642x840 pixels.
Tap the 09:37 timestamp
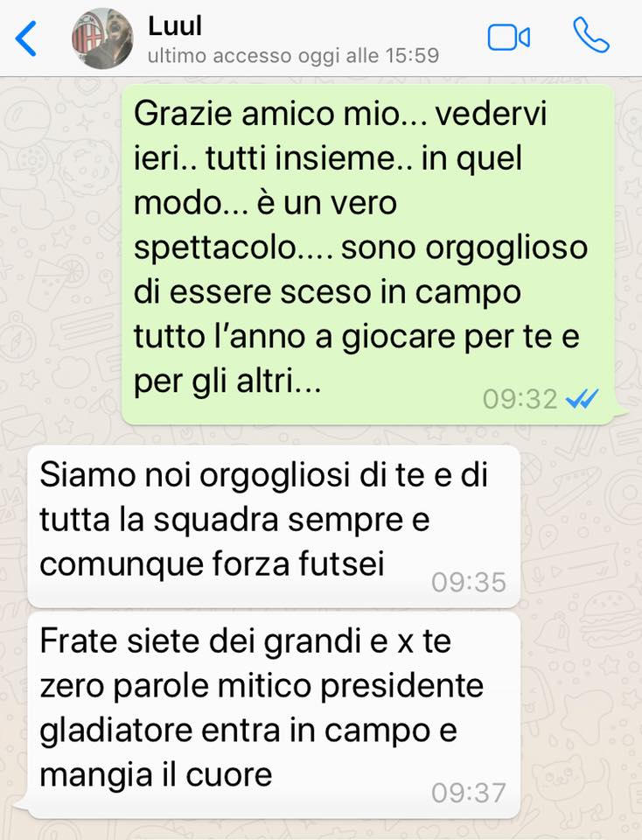(x=469, y=793)
